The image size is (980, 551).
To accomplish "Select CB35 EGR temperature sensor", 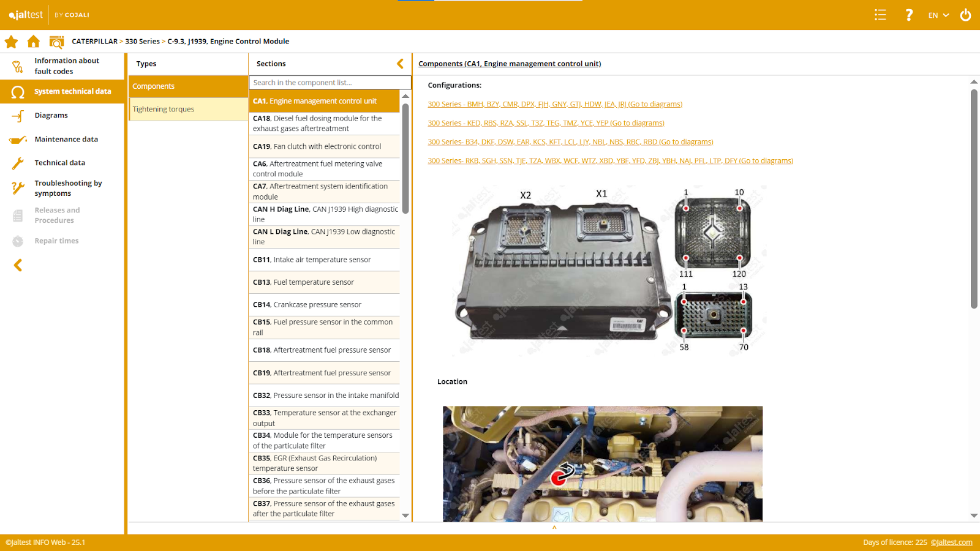I will click(x=325, y=463).
